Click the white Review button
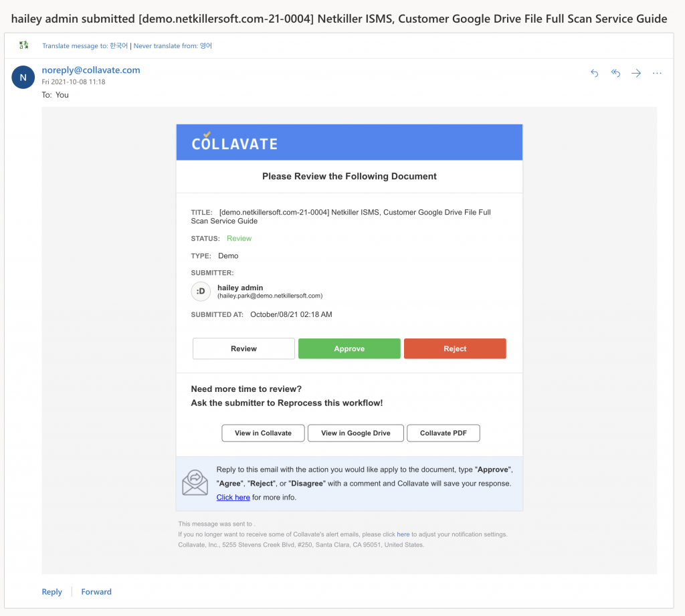Screen dimensions: 685x616 coord(243,348)
